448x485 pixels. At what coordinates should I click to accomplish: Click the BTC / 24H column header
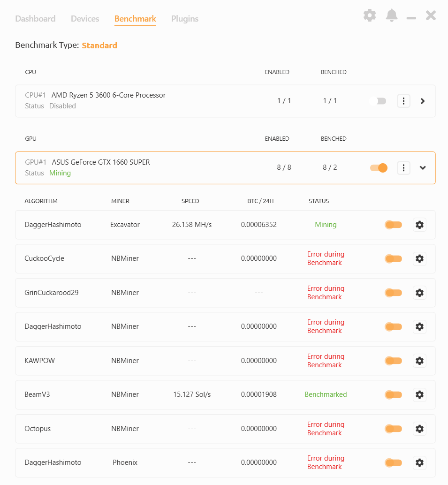coord(260,201)
